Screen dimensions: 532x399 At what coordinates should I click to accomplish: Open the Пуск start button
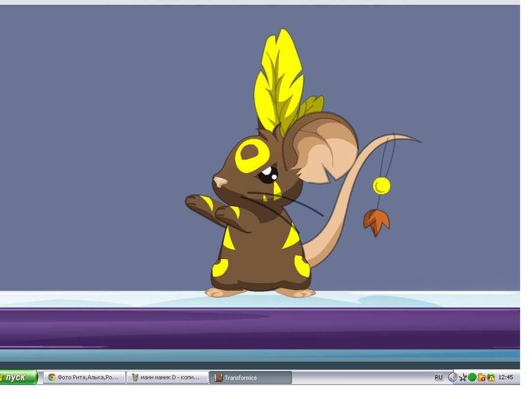coord(19,377)
